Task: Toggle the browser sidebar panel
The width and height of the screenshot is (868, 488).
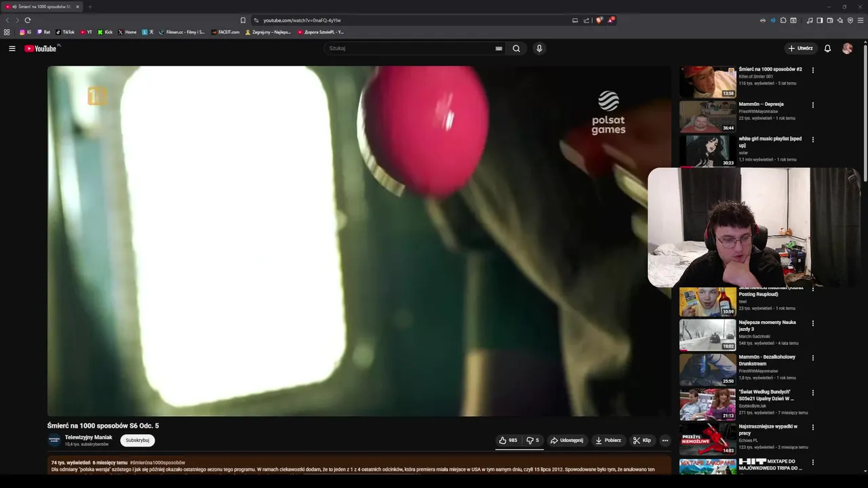Action: [819, 20]
